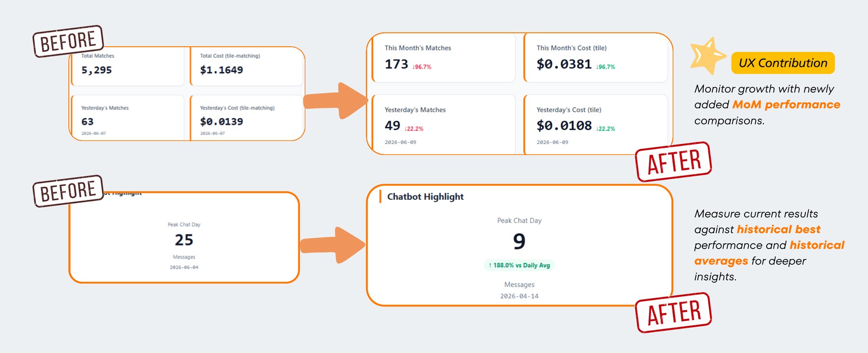Click the 'historical best' highlighted text

click(778, 229)
